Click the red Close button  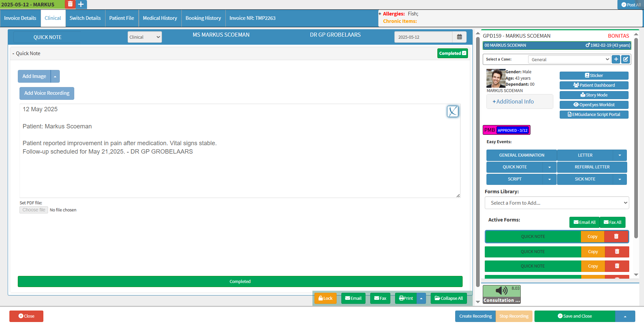click(x=26, y=316)
